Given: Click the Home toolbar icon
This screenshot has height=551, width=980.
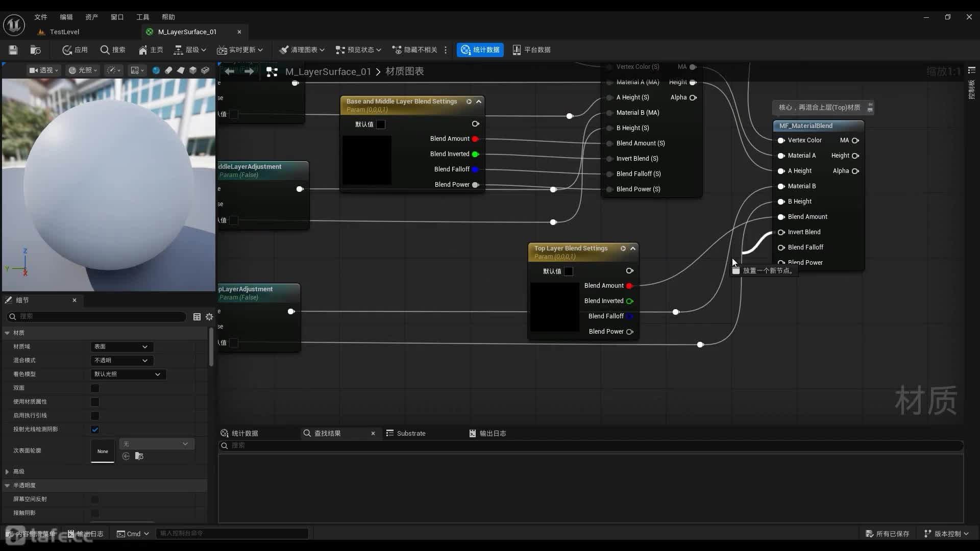Looking at the screenshot, I should tap(151, 49).
